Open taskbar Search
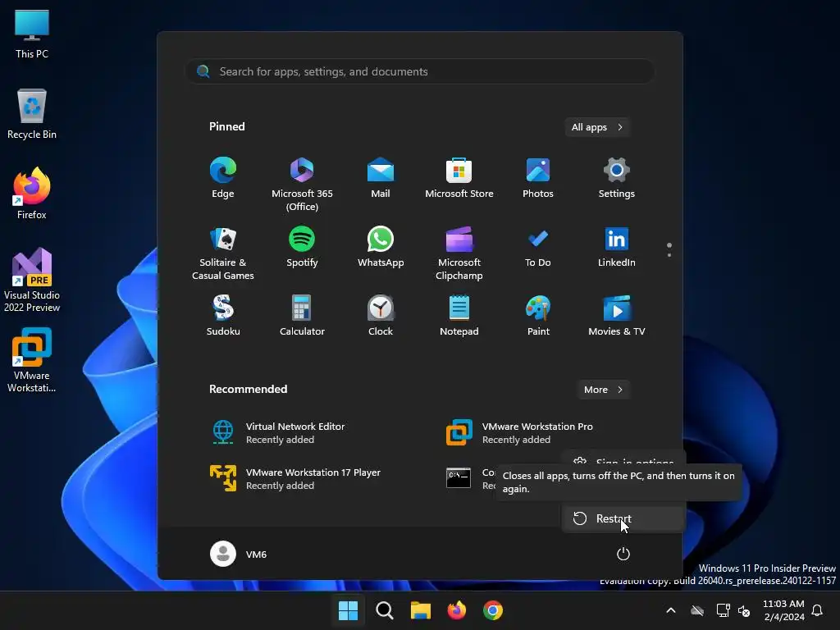840x630 pixels. [x=384, y=610]
